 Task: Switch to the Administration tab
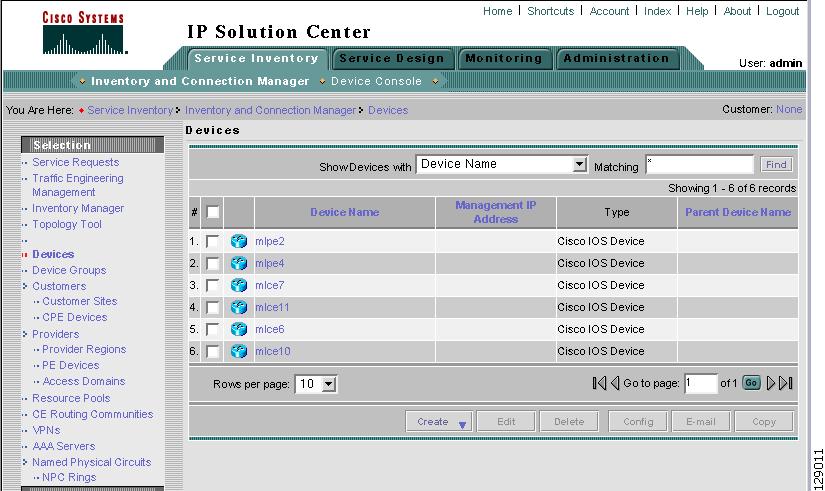click(616, 58)
